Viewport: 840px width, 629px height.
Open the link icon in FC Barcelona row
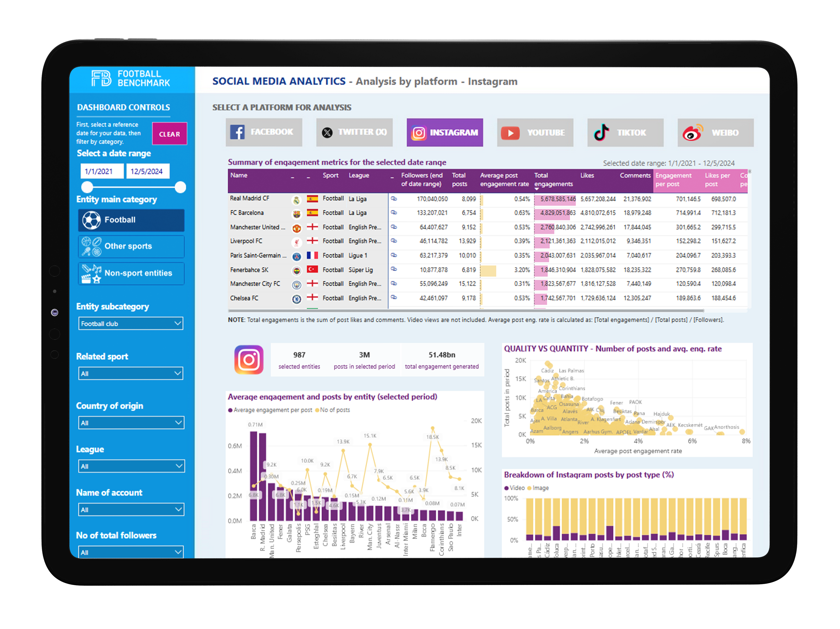click(394, 212)
